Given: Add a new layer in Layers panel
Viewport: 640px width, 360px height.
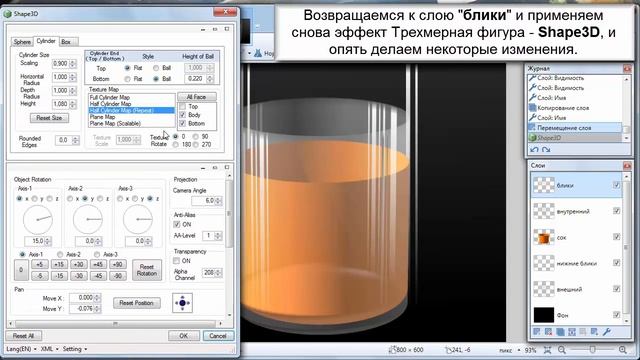Looking at the screenshot, I should pos(537,332).
